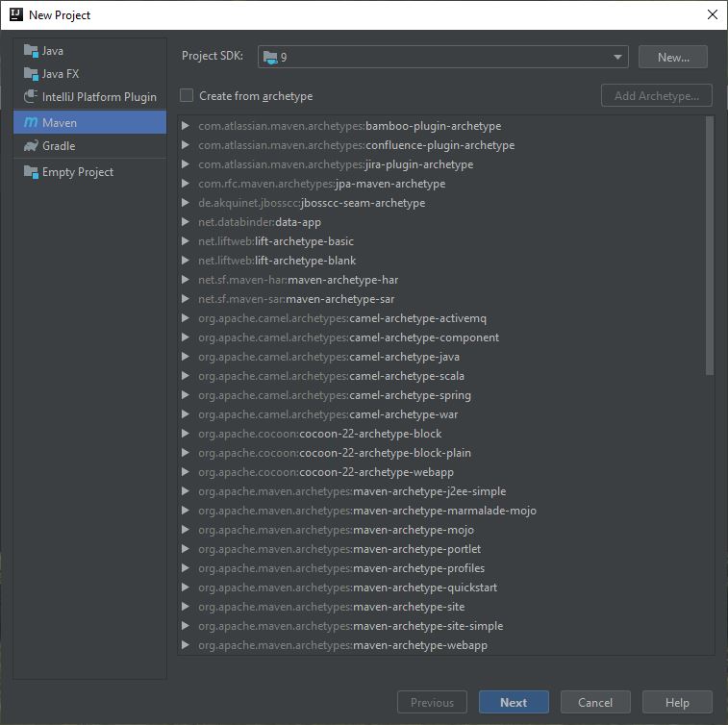The height and width of the screenshot is (725, 728).
Task: Select maven-archetype-mojo entry
Action: tap(337, 530)
